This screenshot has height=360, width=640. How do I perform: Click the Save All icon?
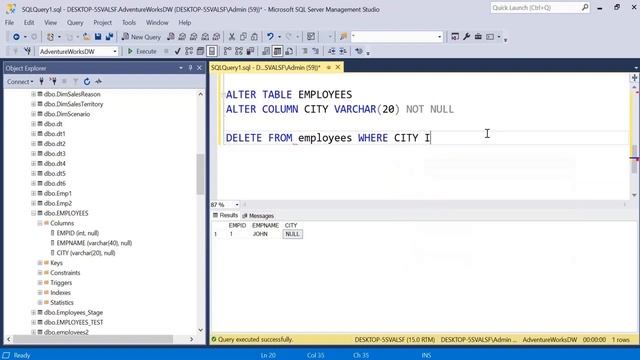tap(109, 37)
